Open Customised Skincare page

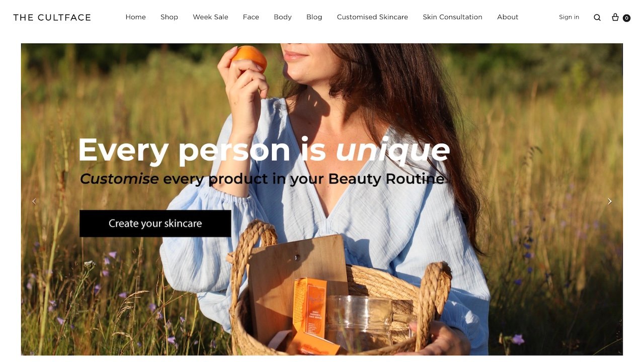point(372,17)
